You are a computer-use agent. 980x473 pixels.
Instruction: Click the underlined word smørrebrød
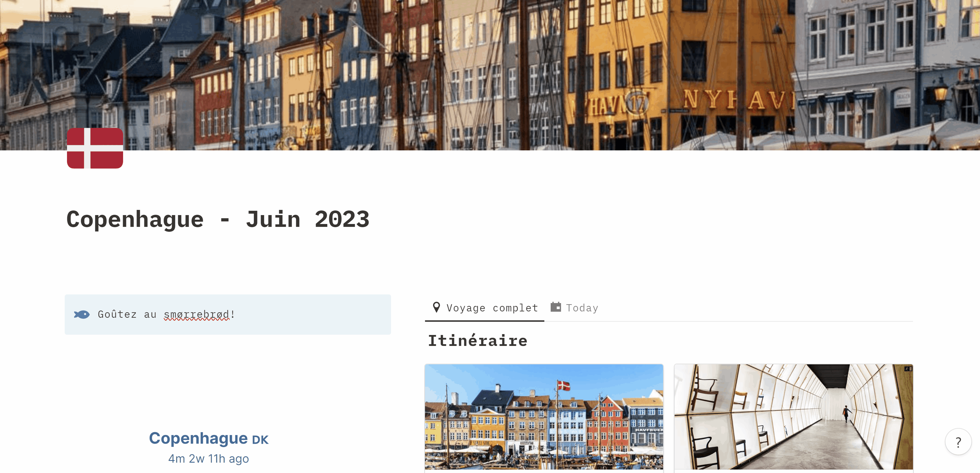(197, 314)
